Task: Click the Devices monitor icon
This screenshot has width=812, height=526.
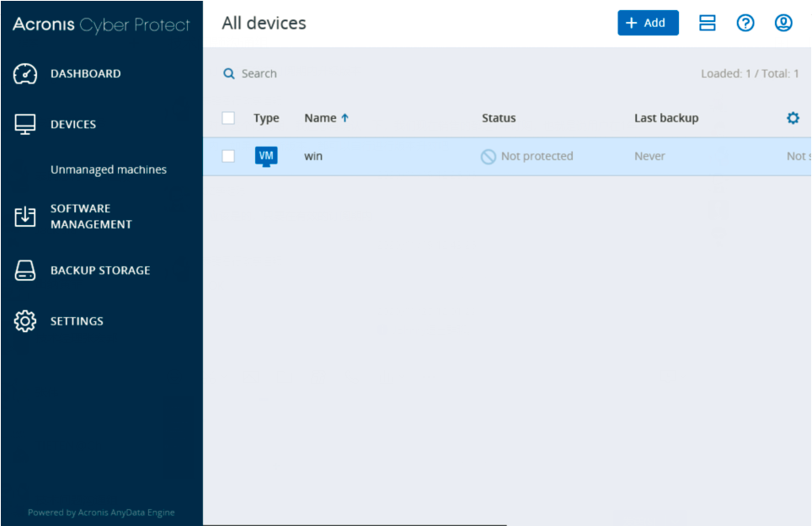Action: 25,125
